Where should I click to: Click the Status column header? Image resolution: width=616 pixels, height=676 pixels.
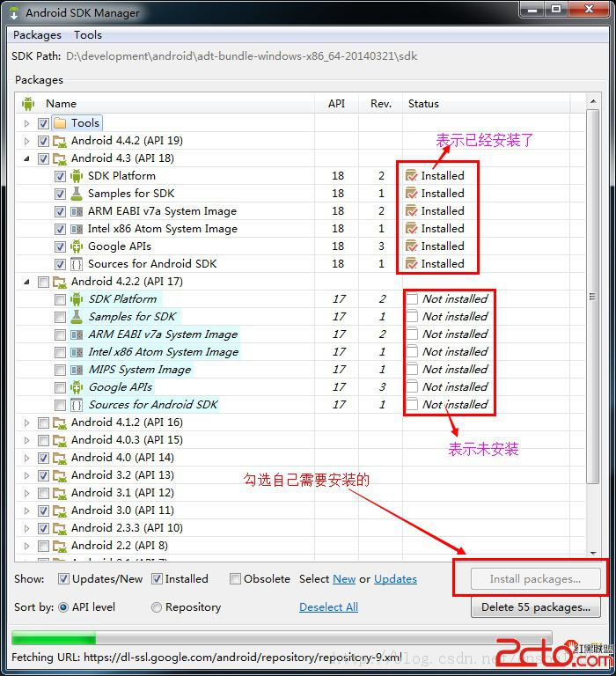487,104
